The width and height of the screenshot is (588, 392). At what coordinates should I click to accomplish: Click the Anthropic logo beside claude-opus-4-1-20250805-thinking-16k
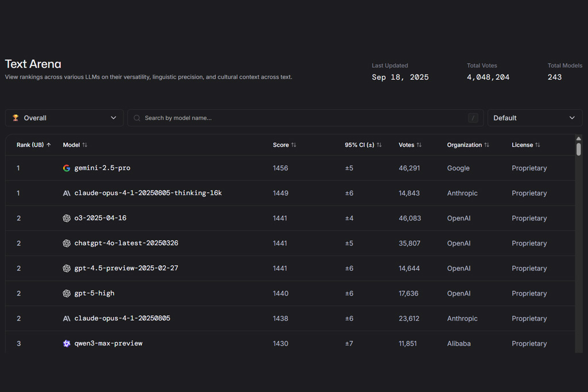coord(67,193)
